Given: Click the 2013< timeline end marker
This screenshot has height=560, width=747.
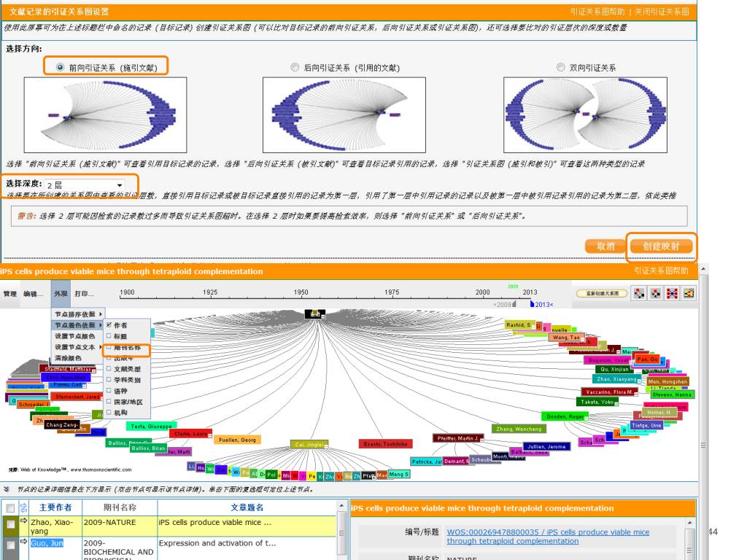Looking at the screenshot, I should click(542, 304).
